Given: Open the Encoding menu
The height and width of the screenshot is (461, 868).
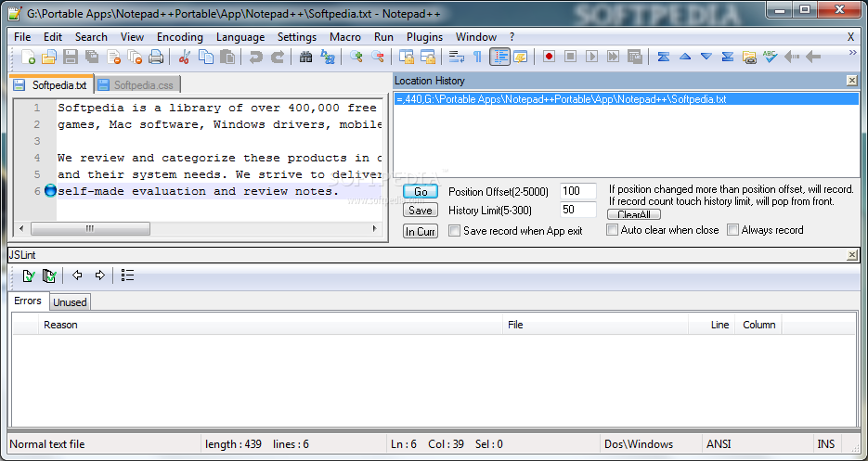Looking at the screenshot, I should tap(180, 37).
